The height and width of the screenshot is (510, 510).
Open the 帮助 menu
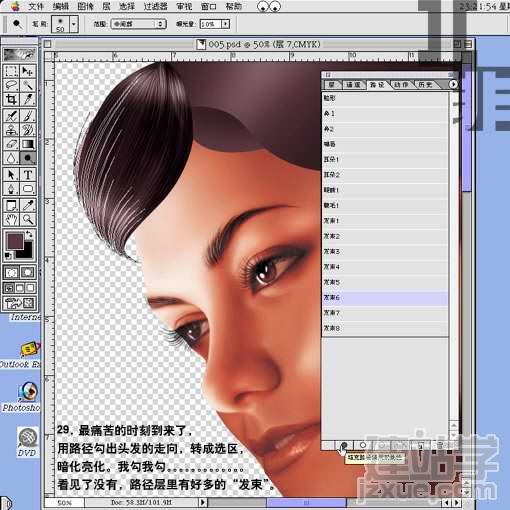coord(234,6)
